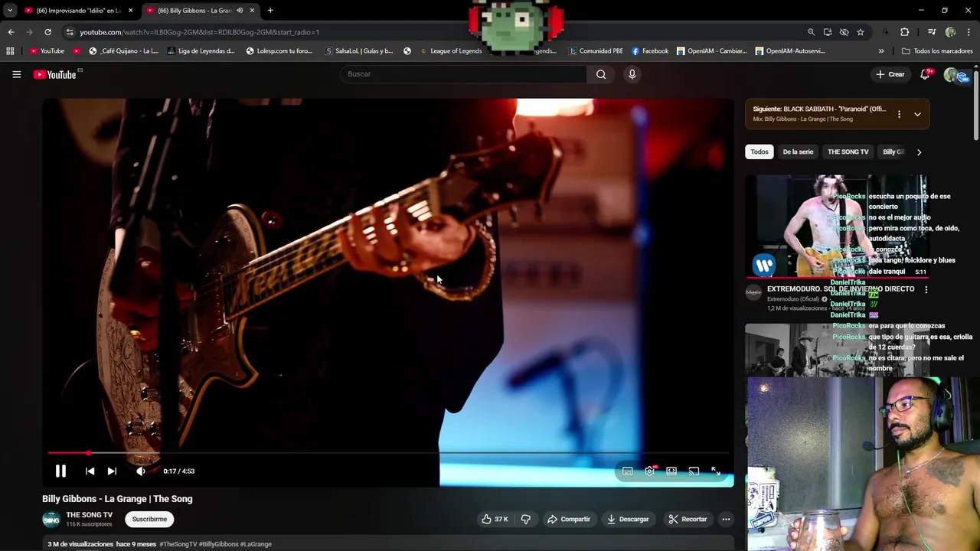Download the video with Descargar
This screenshot has height=551, width=980.
(628, 519)
